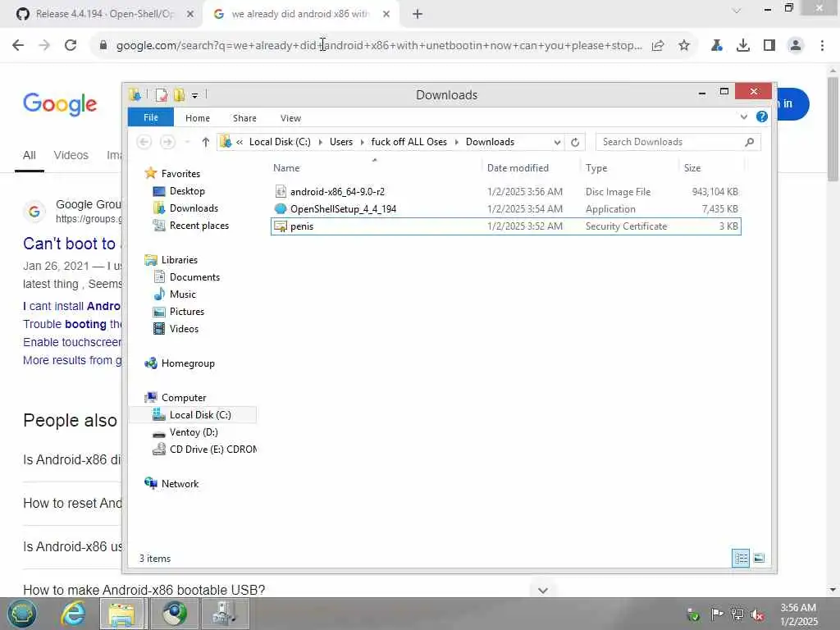Open the Videos search results tab

(71, 155)
